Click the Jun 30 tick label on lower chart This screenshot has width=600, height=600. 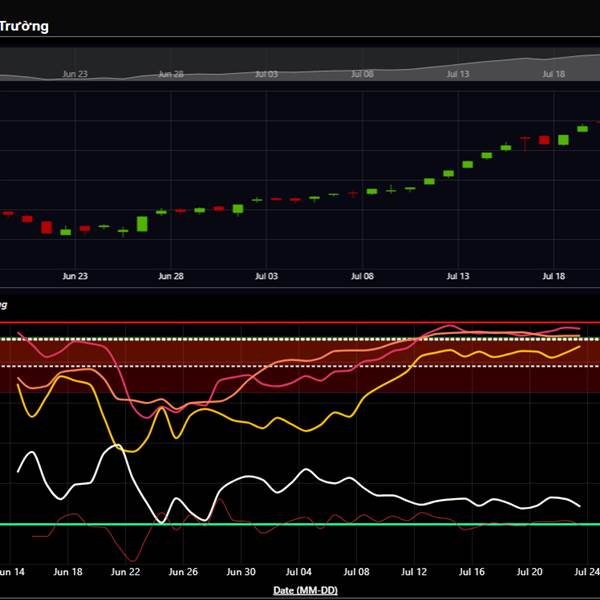(241, 572)
